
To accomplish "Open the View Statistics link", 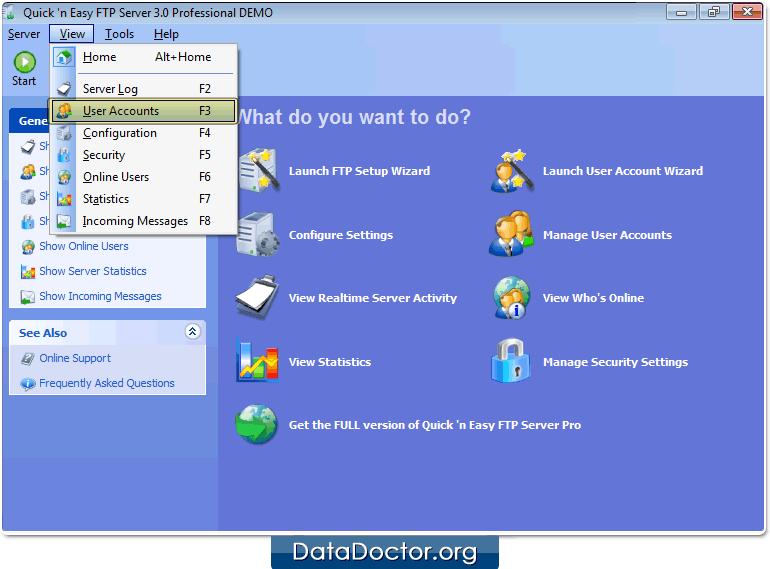I will [x=330, y=362].
